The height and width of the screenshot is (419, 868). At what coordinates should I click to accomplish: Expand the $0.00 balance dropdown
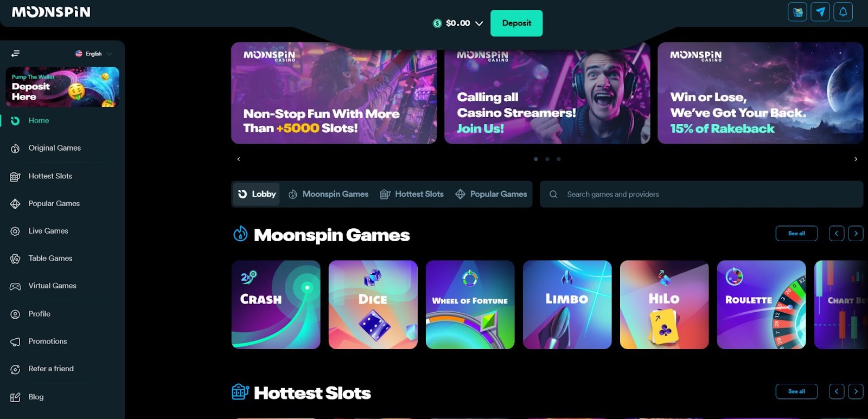tap(458, 23)
